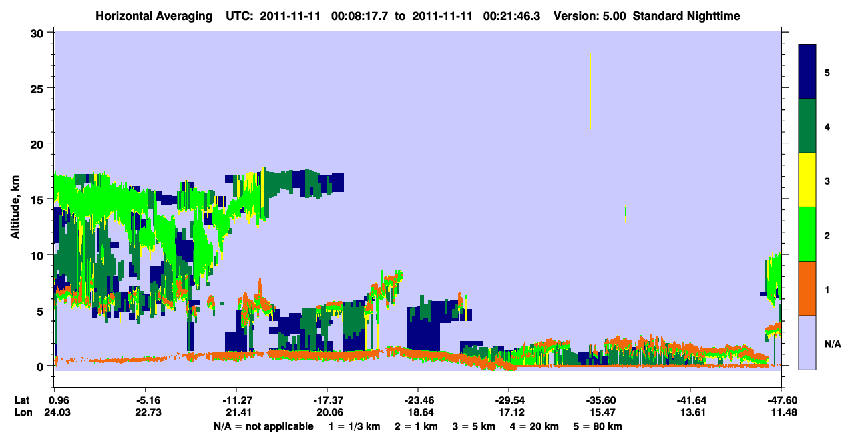The width and height of the screenshot is (868, 445).
Task: Click latitude value -29.54
Action: point(509,400)
